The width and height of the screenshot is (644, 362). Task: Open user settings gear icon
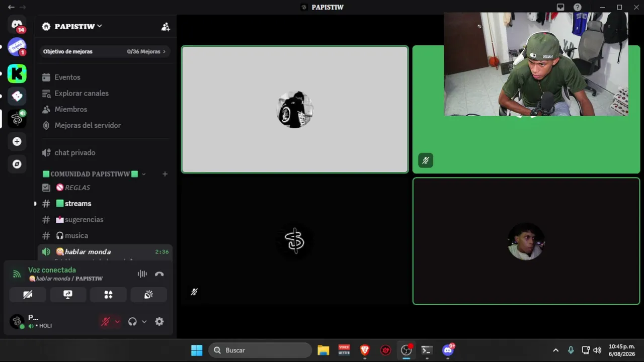tap(159, 322)
